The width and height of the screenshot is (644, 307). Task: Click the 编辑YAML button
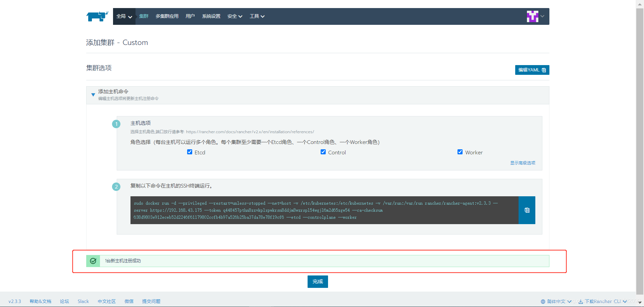(x=532, y=70)
